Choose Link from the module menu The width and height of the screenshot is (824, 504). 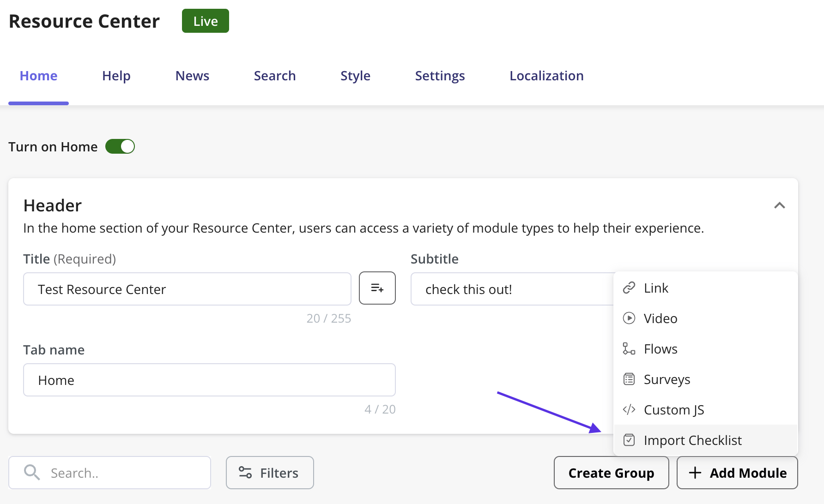[x=706, y=288]
